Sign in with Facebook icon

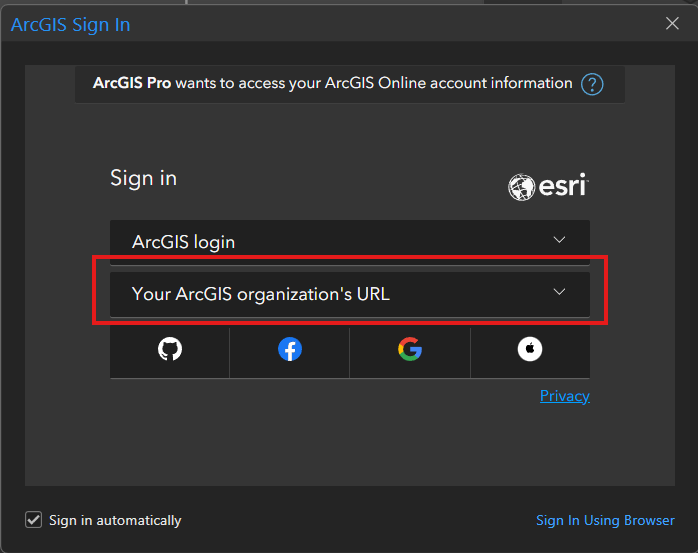click(290, 349)
